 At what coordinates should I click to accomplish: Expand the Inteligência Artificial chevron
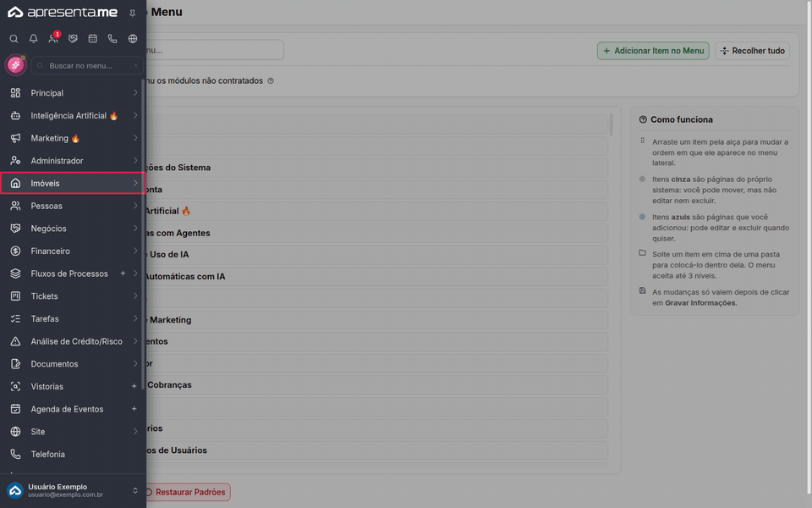tap(135, 116)
